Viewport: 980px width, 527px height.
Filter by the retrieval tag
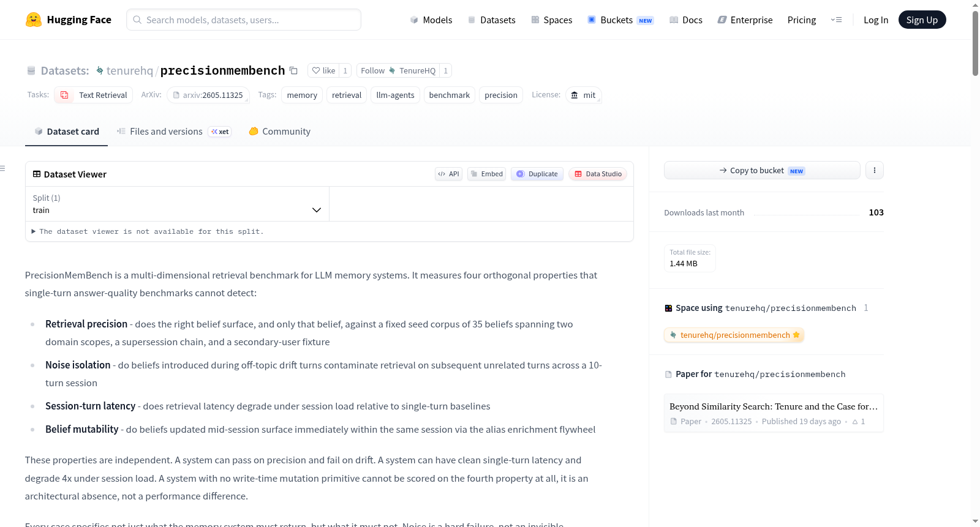pyautogui.click(x=347, y=95)
